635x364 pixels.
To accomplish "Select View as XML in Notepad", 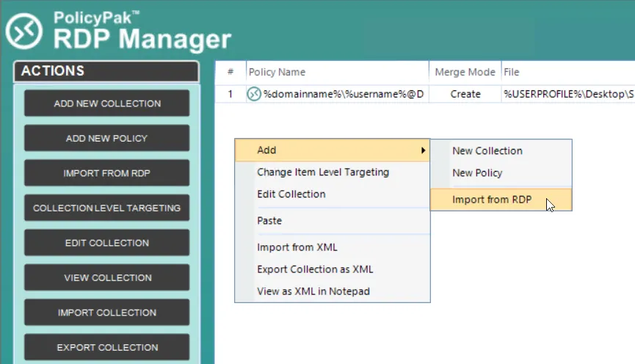I will click(332, 291).
